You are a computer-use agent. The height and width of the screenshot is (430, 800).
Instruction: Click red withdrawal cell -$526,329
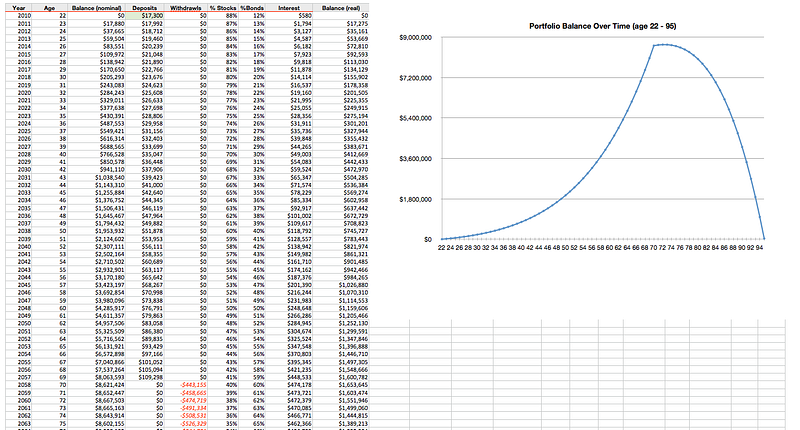[186, 423]
